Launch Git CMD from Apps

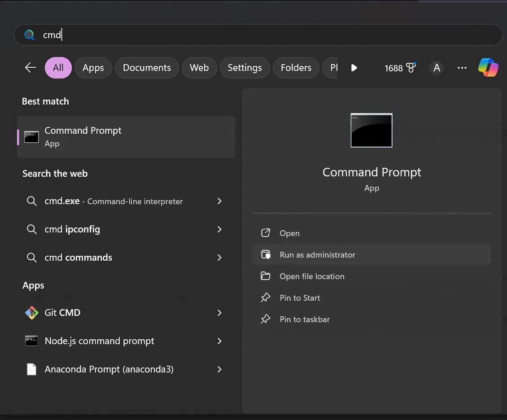pyautogui.click(x=62, y=313)
